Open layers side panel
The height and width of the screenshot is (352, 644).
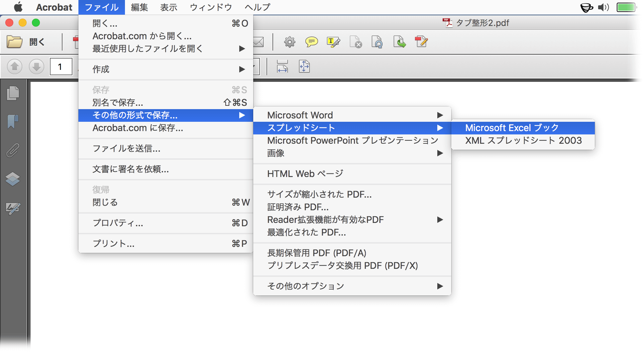(x=13, y=179)
